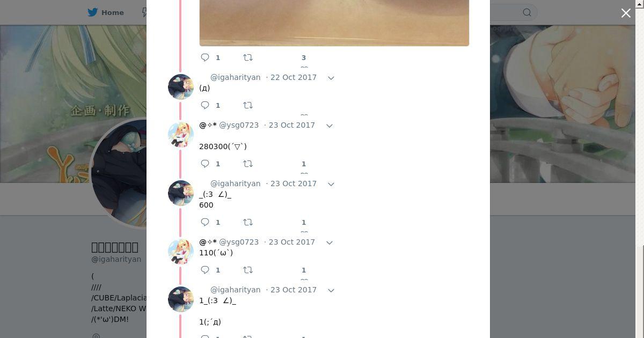Expand options caret on the "280300" tweet
The image size is (644, 338).
pyautogui.click(x=330, y=126)
